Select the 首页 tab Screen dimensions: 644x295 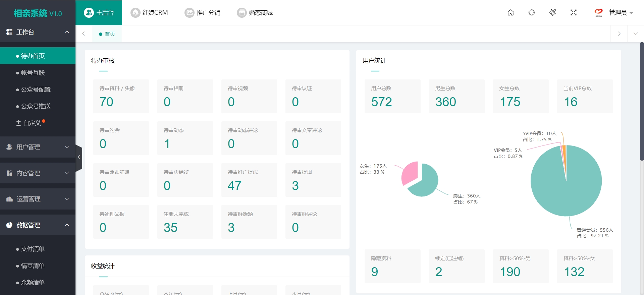point(107,34)
